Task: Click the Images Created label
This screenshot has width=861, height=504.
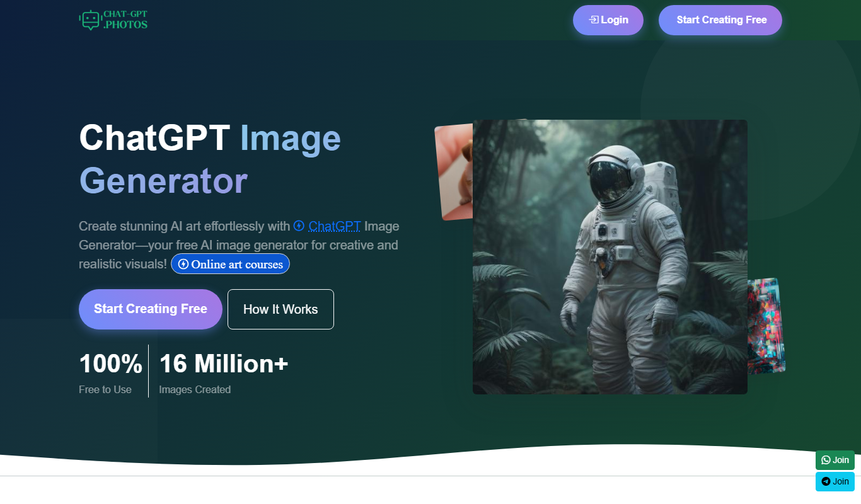Action: click(x=195, y=390)
